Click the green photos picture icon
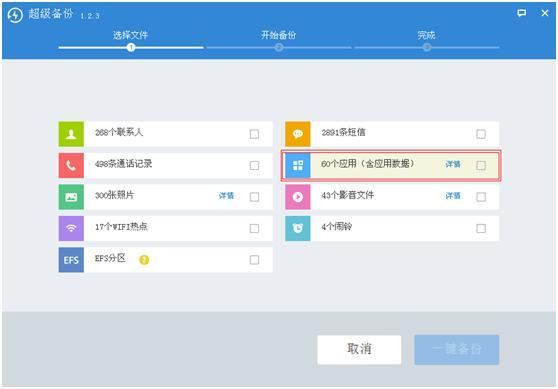The image size is (558, 389). point(71,197)
